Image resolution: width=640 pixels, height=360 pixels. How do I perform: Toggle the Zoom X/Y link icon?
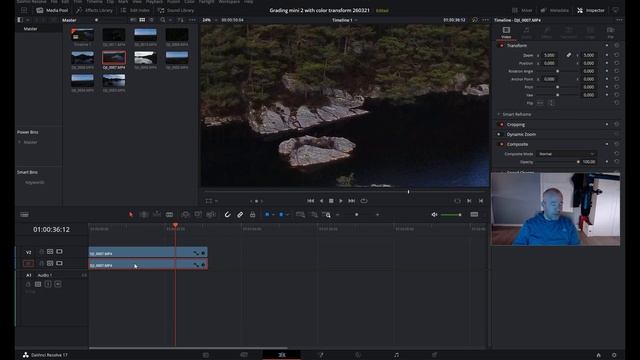point(569,55)
